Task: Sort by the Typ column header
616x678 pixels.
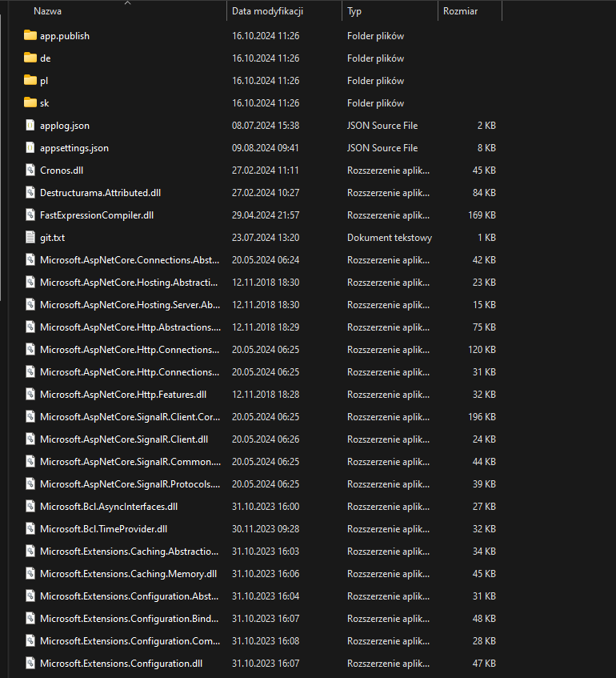Action: click(x=354, y=11)
